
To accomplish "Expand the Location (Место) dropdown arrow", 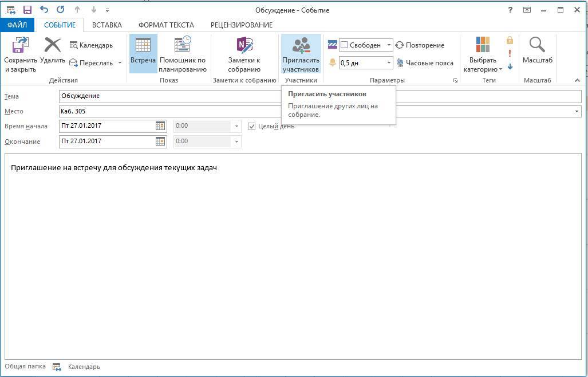I will (577, 112).
